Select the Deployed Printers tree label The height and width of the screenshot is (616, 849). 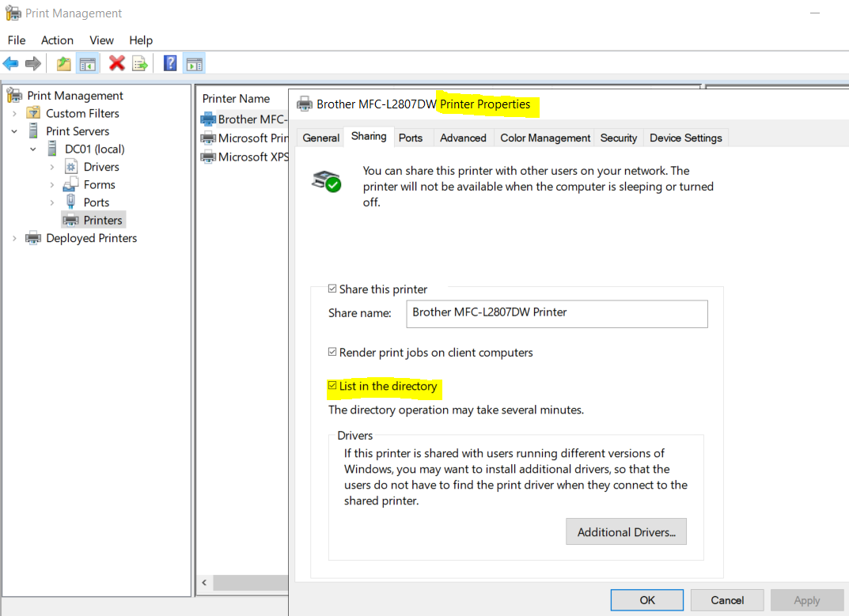(92, 238)
